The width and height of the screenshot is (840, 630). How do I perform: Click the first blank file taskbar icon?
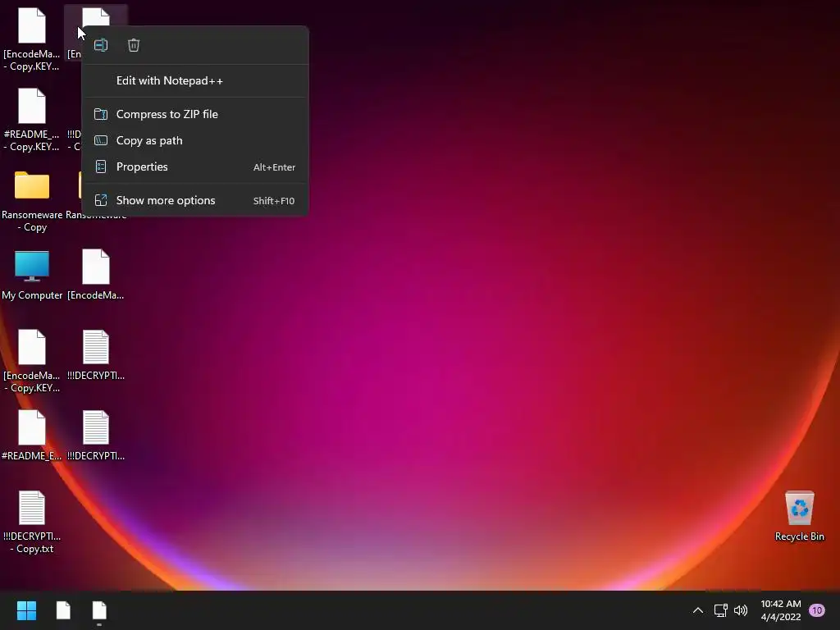click(63, 610)
